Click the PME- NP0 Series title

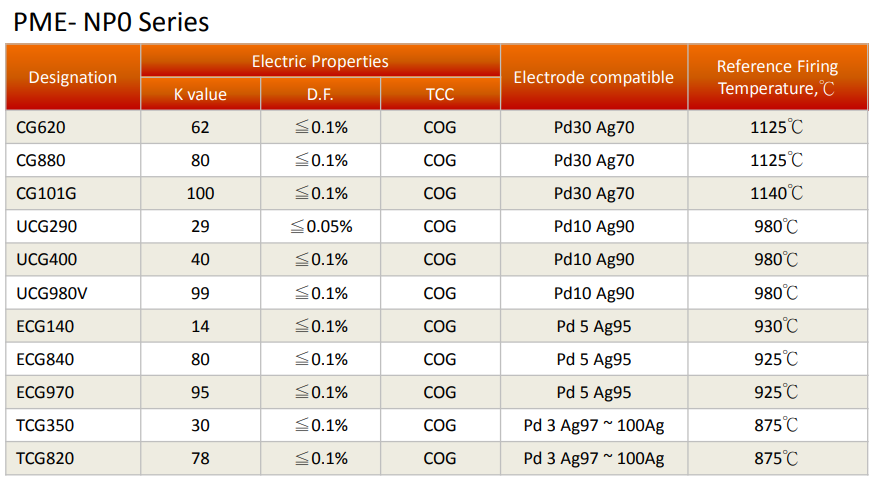pyautogui.click(x=111, y=23)
